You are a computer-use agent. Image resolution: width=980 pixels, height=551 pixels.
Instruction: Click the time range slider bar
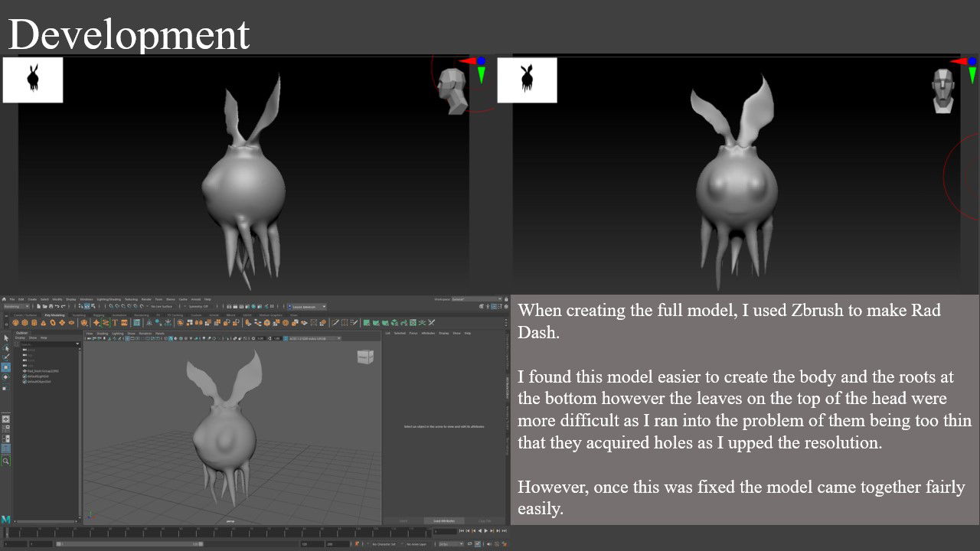click(x=129, y=544)
